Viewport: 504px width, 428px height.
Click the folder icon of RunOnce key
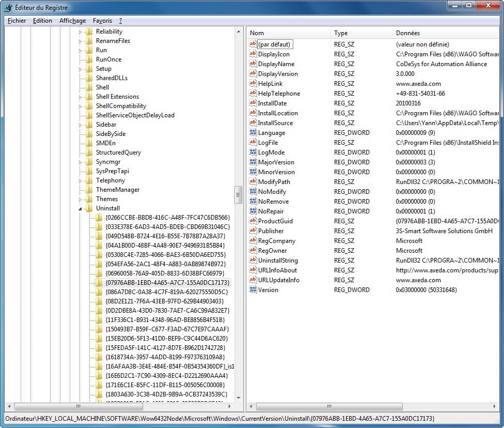click(x=89, y=59)
